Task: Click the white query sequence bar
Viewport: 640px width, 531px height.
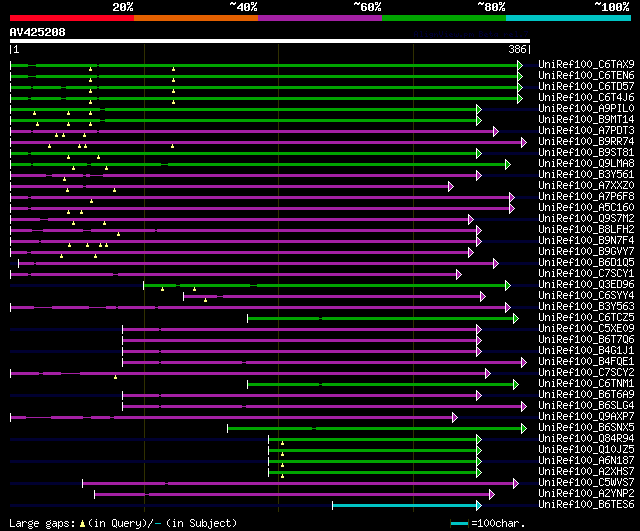Action: pyautogui.click(x=270, y=41)
